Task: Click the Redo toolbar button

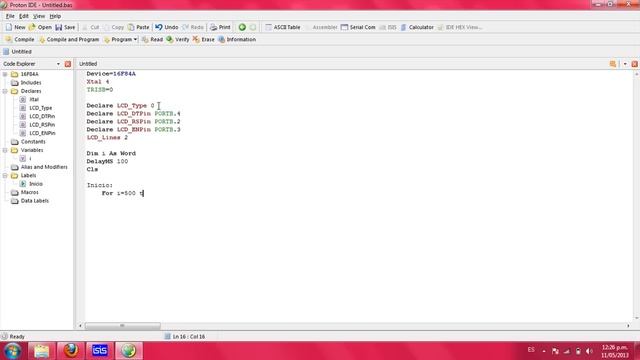Action: pyautogui.click(x=193, y=27)
